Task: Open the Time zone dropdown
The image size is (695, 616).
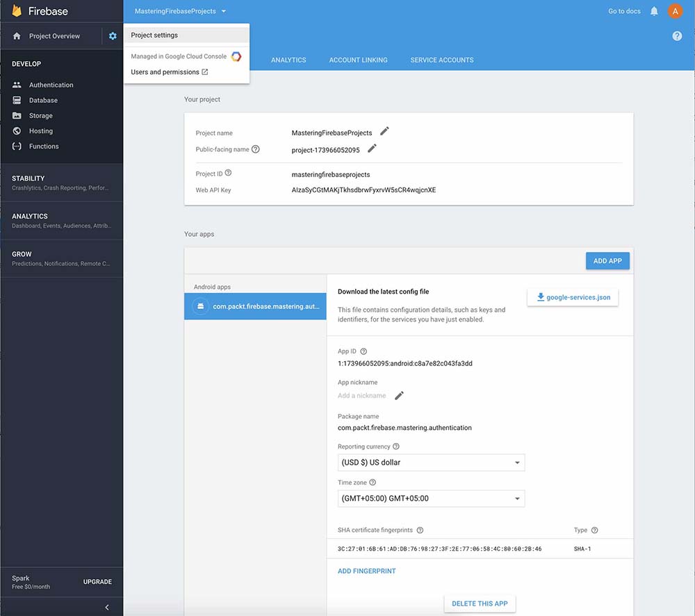Action: click(x=431, y=499)
